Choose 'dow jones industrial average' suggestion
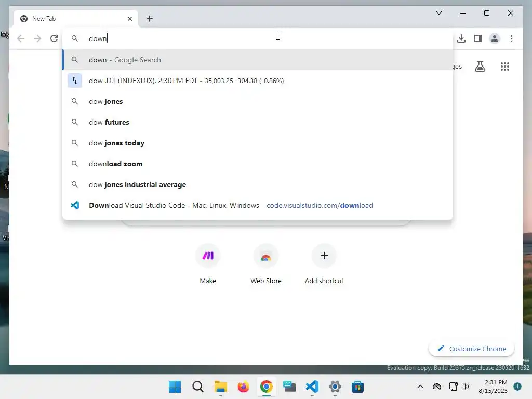This screenshot has height=399, width=532. 258,184
